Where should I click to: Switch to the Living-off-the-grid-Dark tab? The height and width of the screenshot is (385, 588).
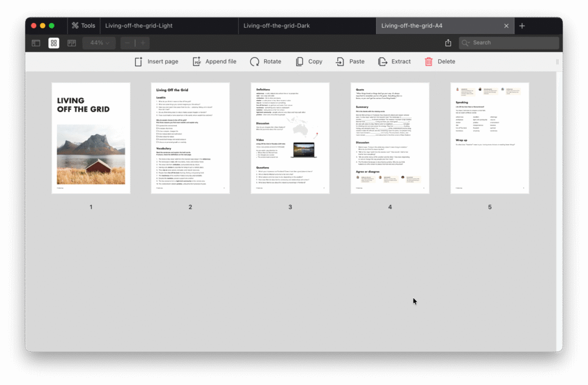[x=276, y=26]
